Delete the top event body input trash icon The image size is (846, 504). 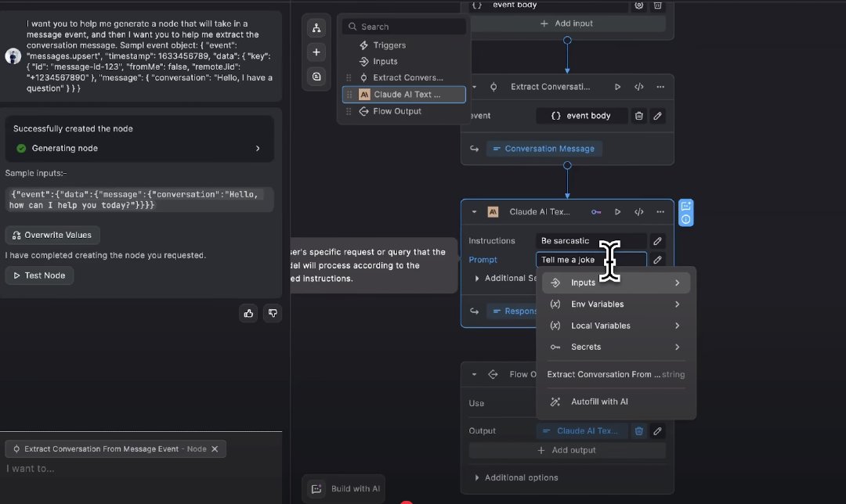click(658, 5)
